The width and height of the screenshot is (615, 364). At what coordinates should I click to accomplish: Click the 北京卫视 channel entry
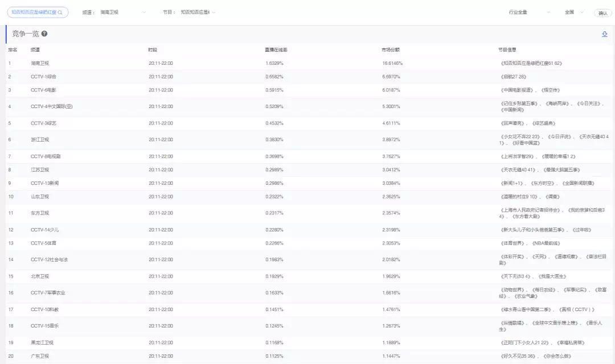tap(40, 276)
